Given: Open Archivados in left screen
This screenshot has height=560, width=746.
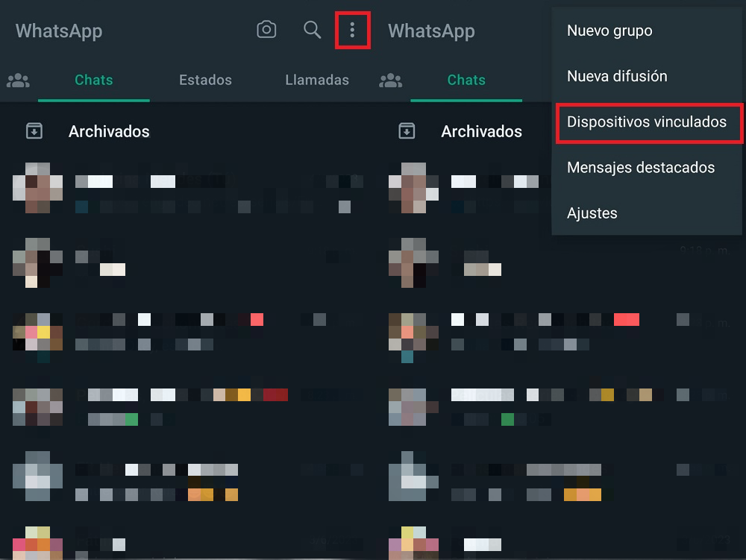Looking at the screenshot, I should (109, 131).
